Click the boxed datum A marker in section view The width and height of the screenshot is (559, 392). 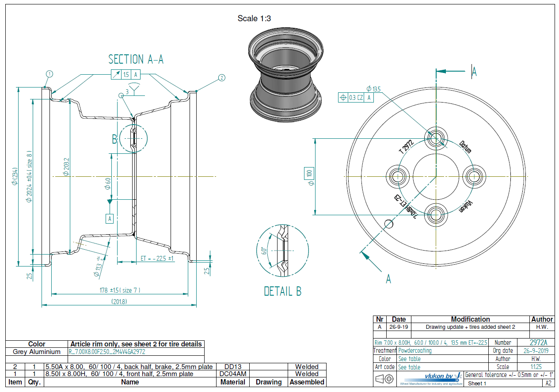tap(110, 218)
